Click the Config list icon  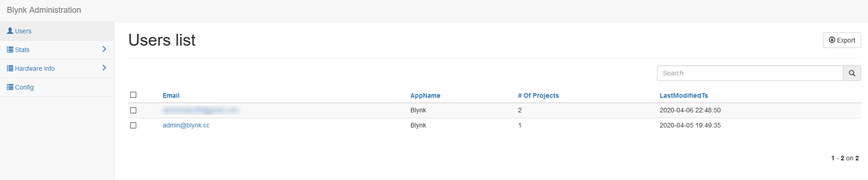tap(10, 87)
